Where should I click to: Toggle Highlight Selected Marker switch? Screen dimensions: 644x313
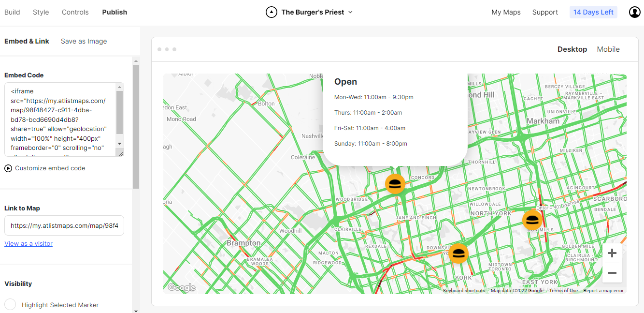pos(10,305)
